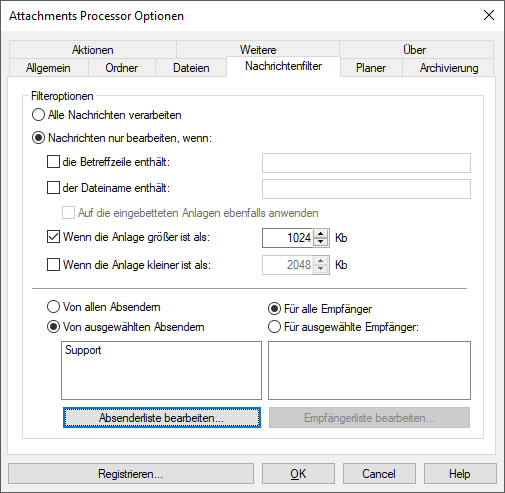
Task: Click 'Absenderliste bearbeiten...' button
Action: (162, 417)
